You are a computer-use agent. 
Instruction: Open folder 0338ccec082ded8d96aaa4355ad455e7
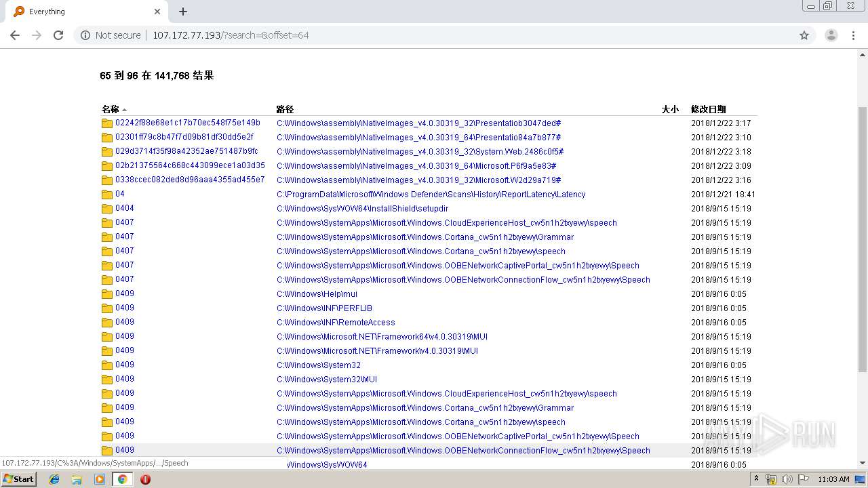pos(190,180)
